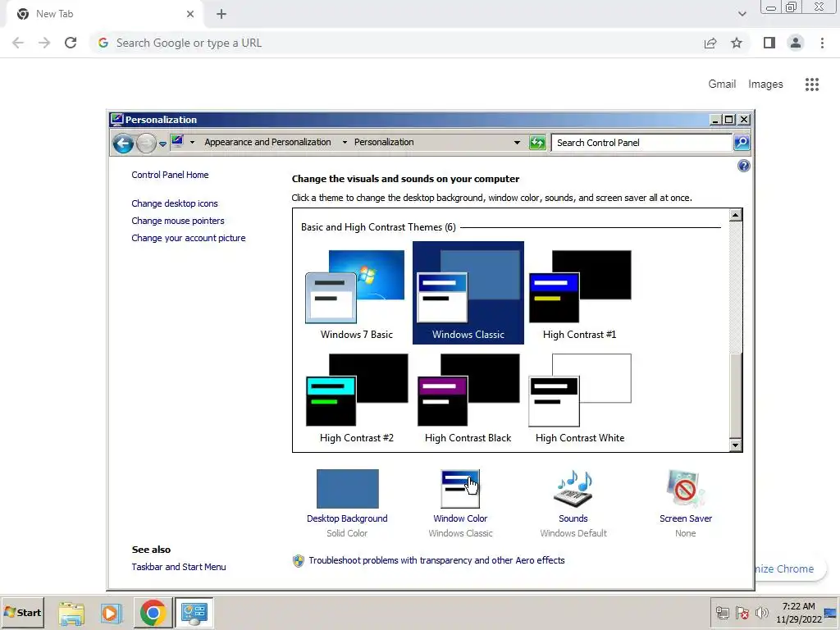Image resolution: width=840 pixels, height=630 pixels.
Task: Open Change mouse pointers
Action: click(x=178, y=221)
